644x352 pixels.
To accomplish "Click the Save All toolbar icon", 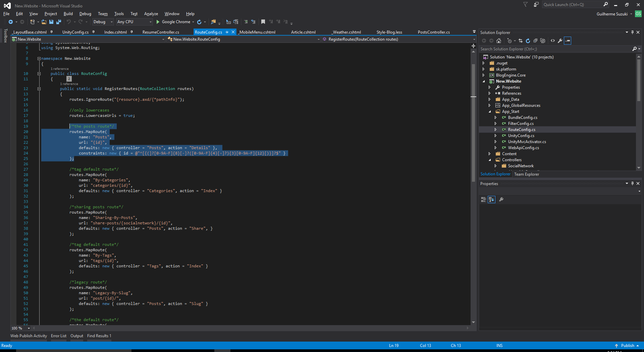I will 59,22.
